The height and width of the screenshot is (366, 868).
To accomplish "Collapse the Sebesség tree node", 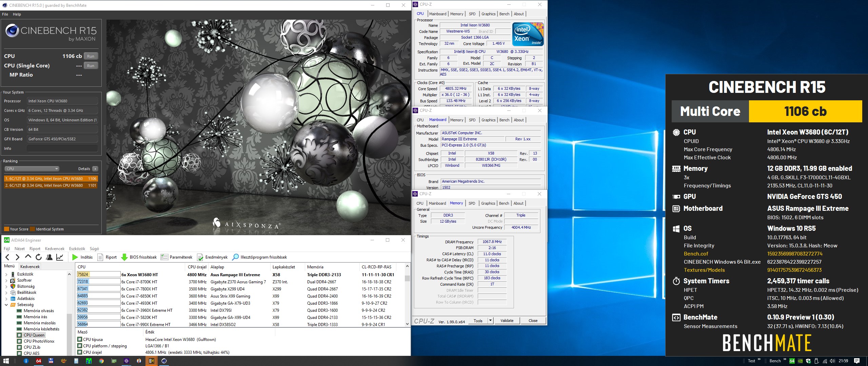I will 6,305.
